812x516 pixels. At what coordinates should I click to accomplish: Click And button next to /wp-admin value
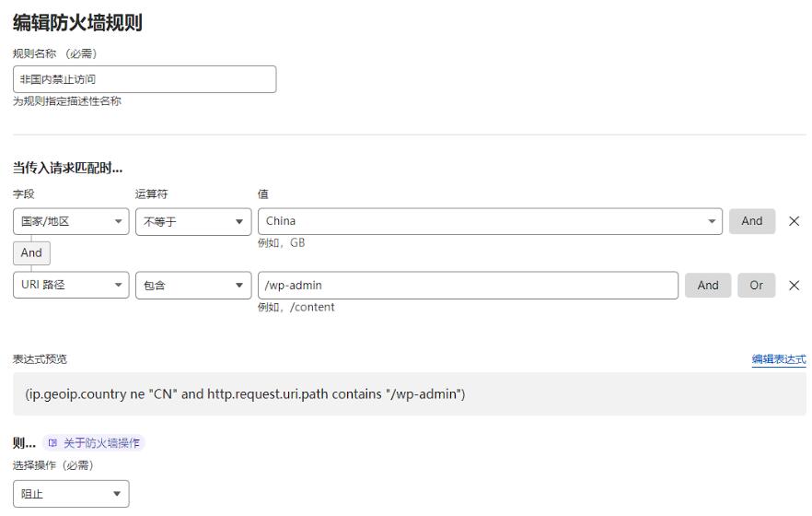tap(708, 286)
